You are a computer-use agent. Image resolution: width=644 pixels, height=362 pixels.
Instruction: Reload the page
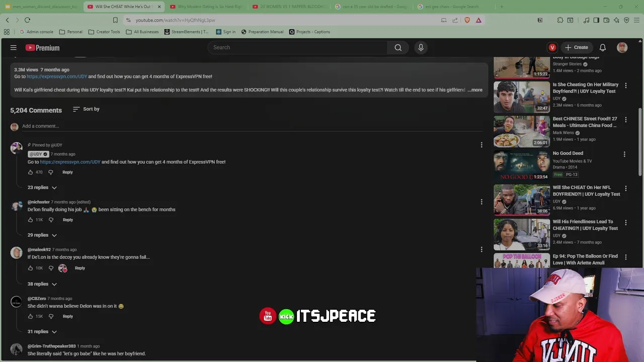(27, 20)
